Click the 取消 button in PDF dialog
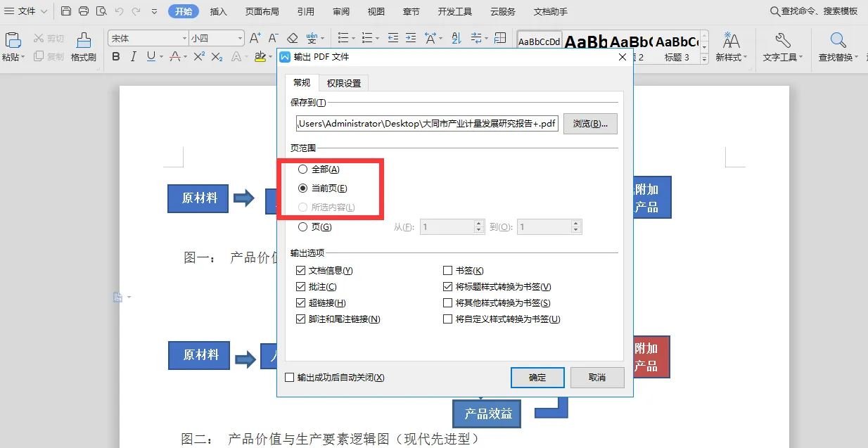868x448 pixels. coord(597,377)
